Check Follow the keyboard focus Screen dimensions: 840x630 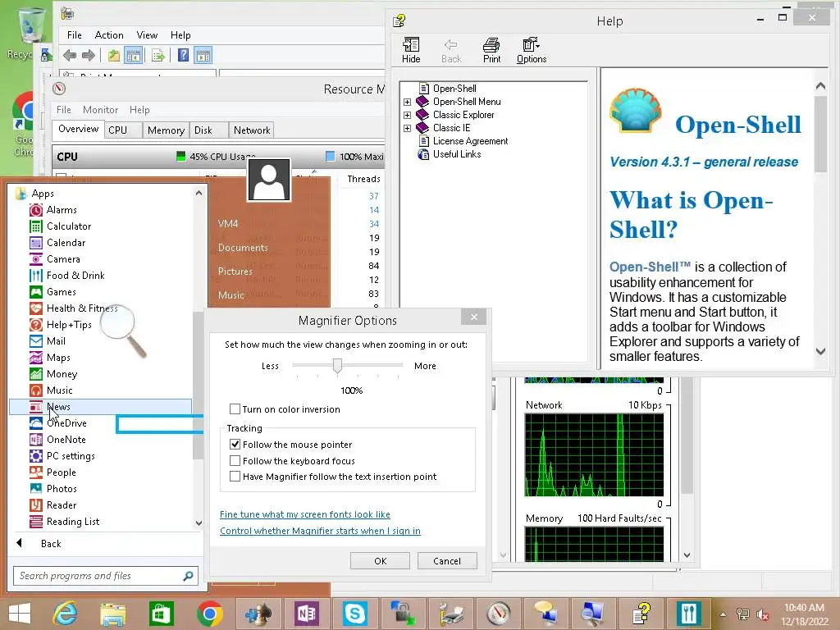[x=235, y=461]
